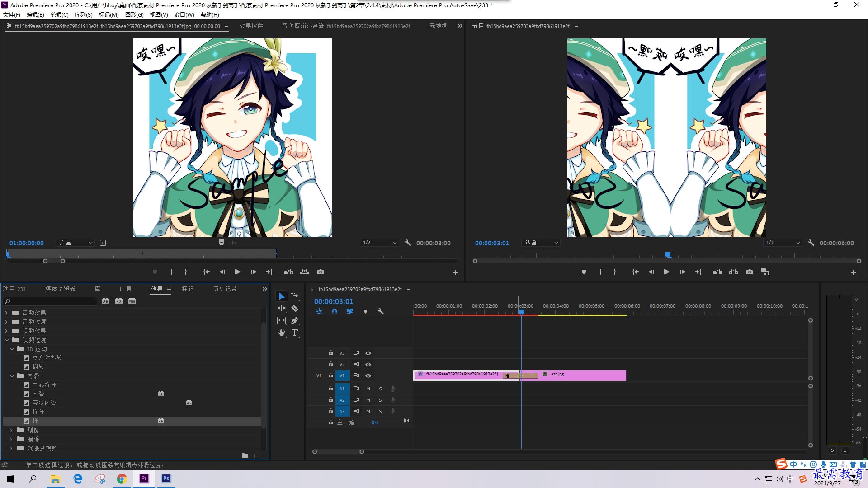
Task: Select the Type tool
Action: 295,333
